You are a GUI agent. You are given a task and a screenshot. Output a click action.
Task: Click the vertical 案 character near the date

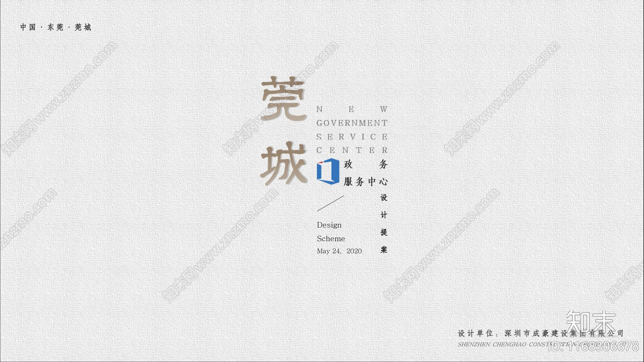384,250
